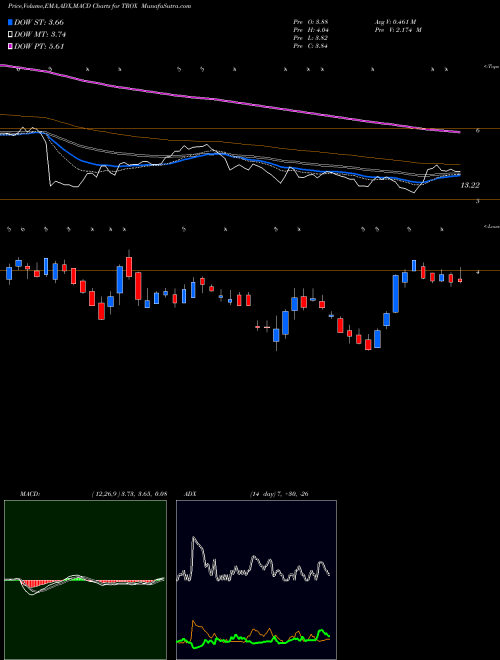Image resolution: width=500 pixels, height=660 pixels.
Task: Click the MACD values '(12,26,9) 3.73, 3.65, 0.08'
Action: 129,494
